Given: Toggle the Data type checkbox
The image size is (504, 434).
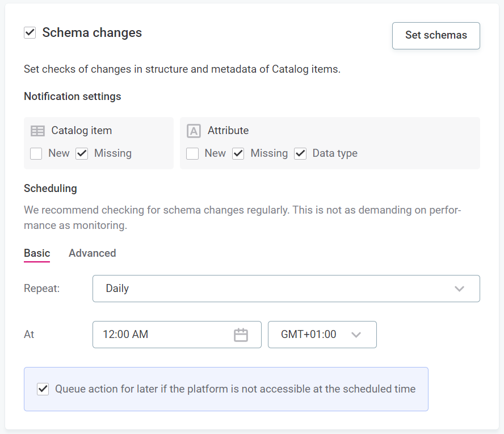Looking at the screenshot, I should [300, 153].
